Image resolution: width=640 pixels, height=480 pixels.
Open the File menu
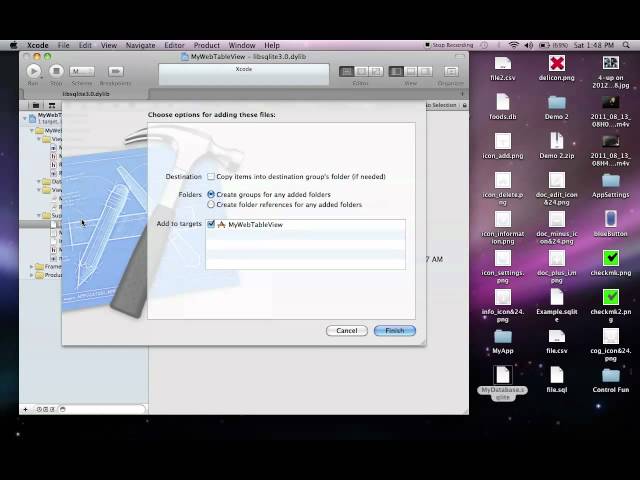(x=63, y=45)
